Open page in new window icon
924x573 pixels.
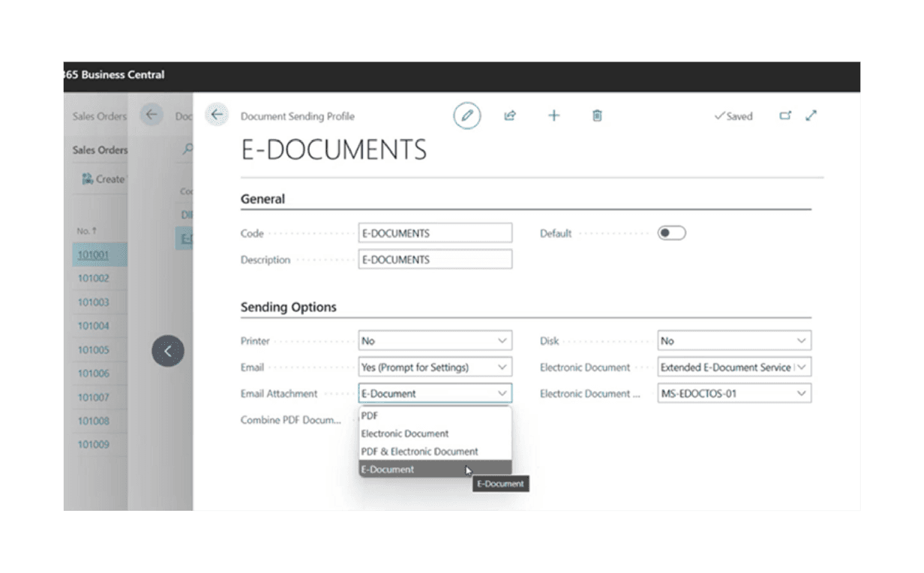(785, 115)
